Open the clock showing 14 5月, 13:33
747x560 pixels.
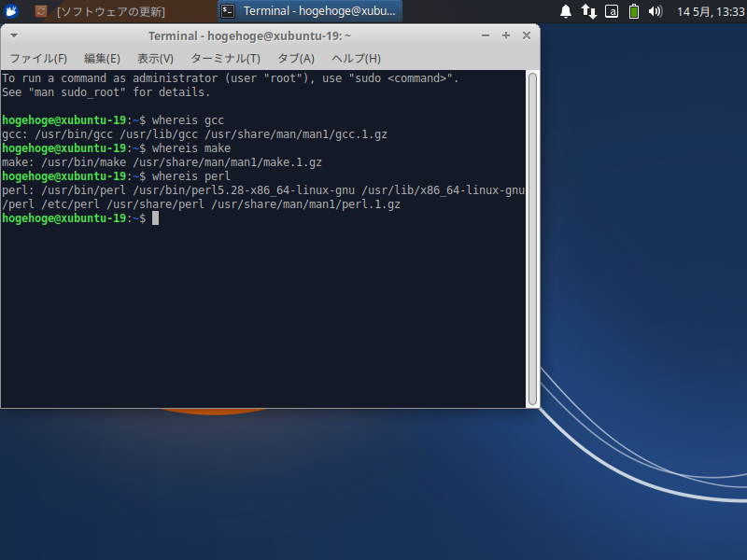[x=711, y=11]
